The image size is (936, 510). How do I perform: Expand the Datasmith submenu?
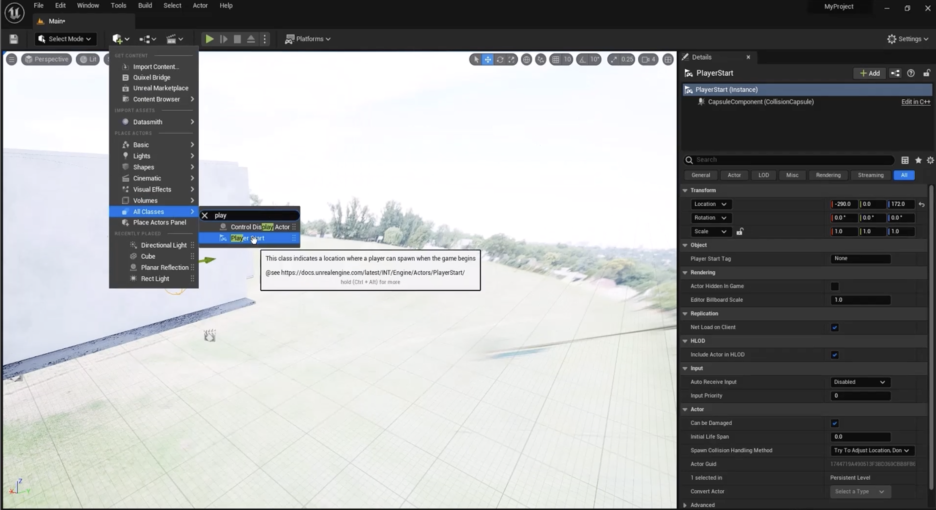pos(154,122)
